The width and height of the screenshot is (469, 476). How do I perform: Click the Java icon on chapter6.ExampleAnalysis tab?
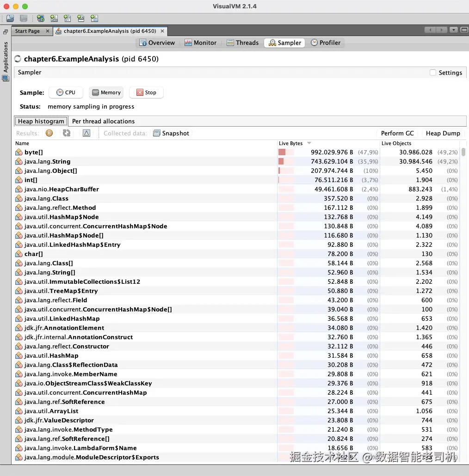(x=59, y=31)
